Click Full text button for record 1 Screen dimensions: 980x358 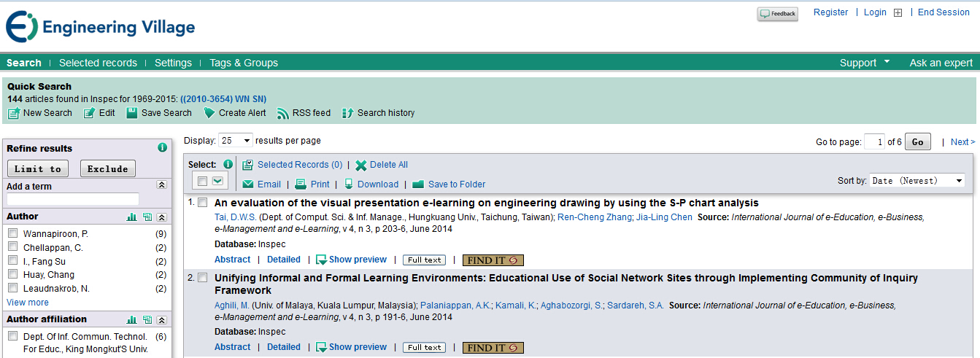(x=424, y=260)
